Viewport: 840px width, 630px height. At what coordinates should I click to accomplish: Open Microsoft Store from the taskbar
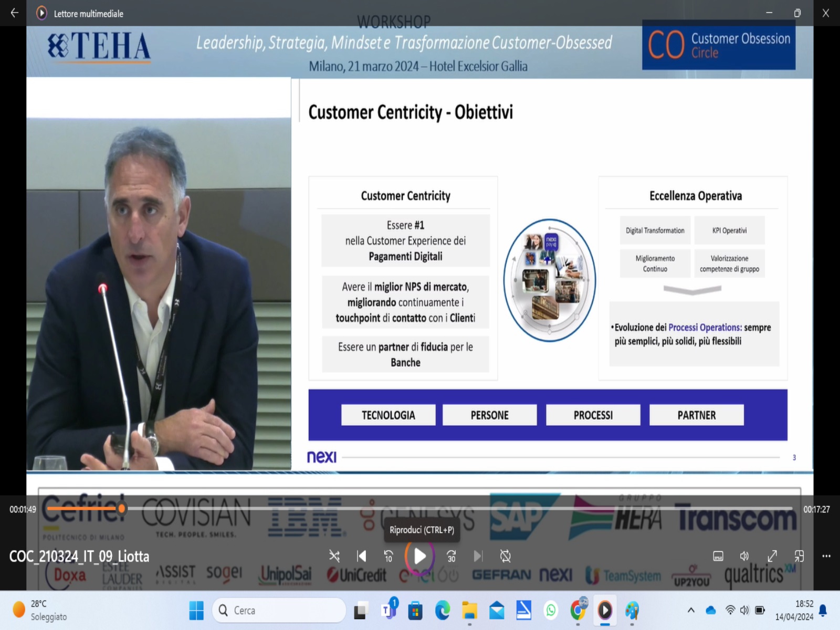[415, 611]
